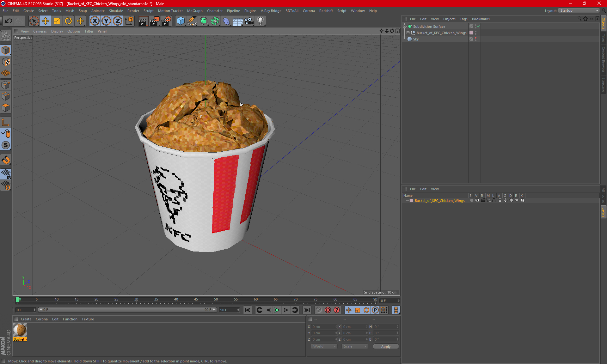This screenshot has width=607, height=364.
Task: Open viewport Cameras menu
Action: (40, 31)
